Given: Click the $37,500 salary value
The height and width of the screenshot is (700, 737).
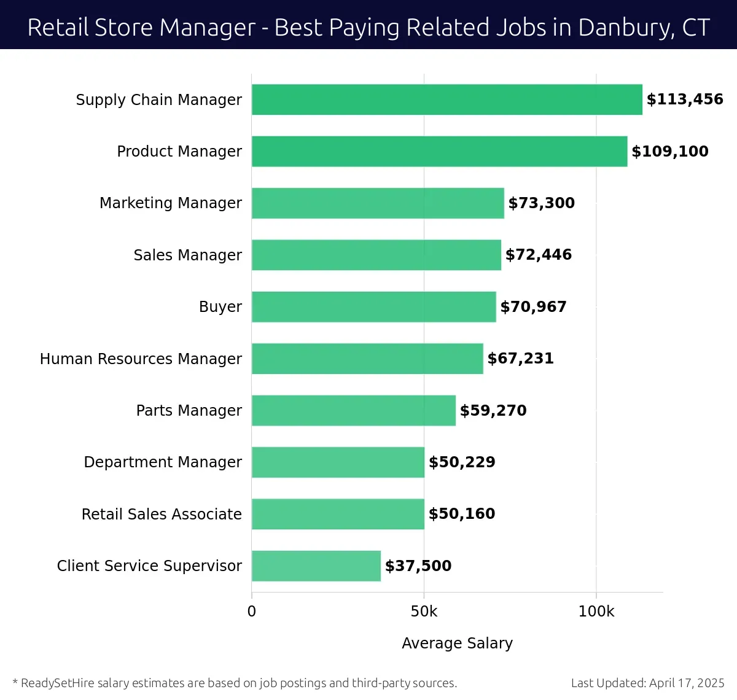Looking at the screenshot, I should click(x=418, y=566).
